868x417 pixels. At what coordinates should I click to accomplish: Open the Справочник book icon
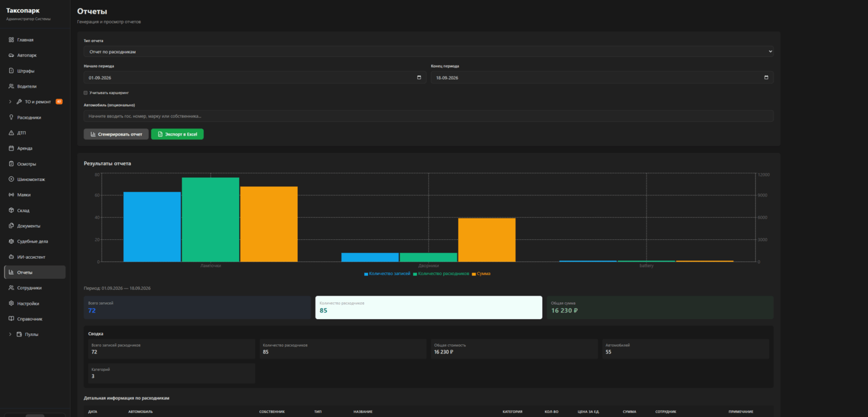pyautogui.click(x=11, y=319)
